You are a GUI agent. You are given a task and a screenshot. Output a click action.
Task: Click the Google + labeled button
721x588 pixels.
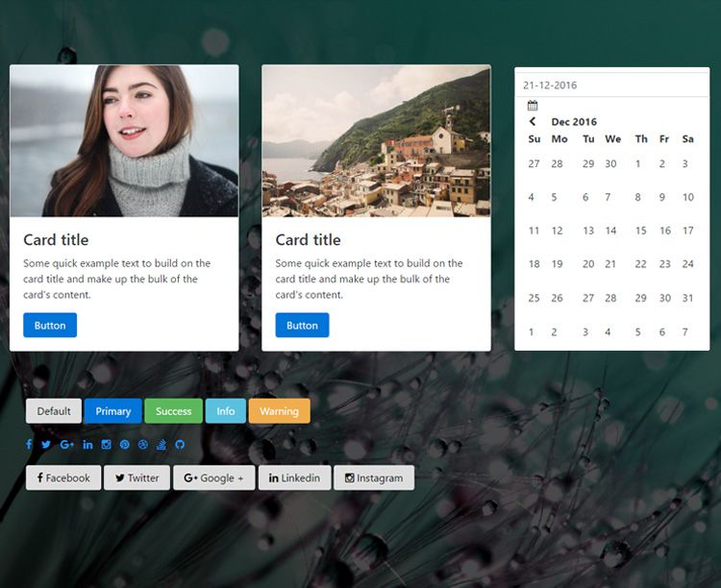[x=213, y=478]
